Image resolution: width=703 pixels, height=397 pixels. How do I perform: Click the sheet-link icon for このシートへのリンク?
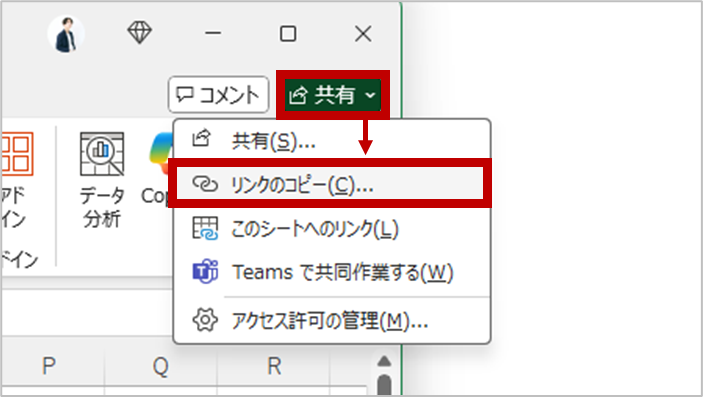pos(205,228)
